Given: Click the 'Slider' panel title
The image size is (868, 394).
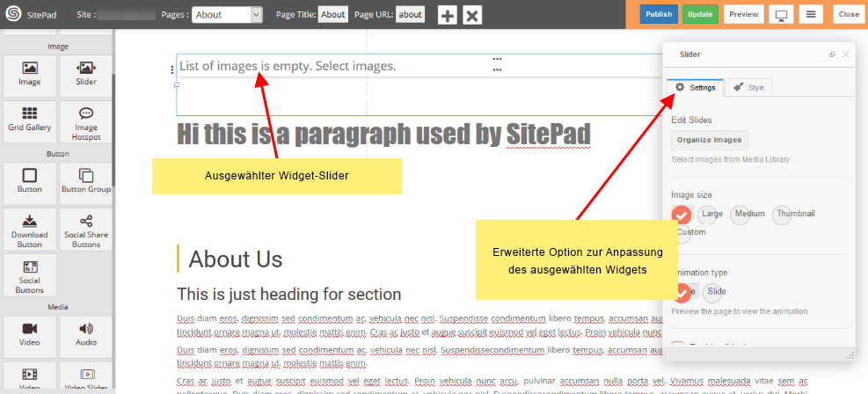Looking at the screenshot, I should [x=689, y=55].
